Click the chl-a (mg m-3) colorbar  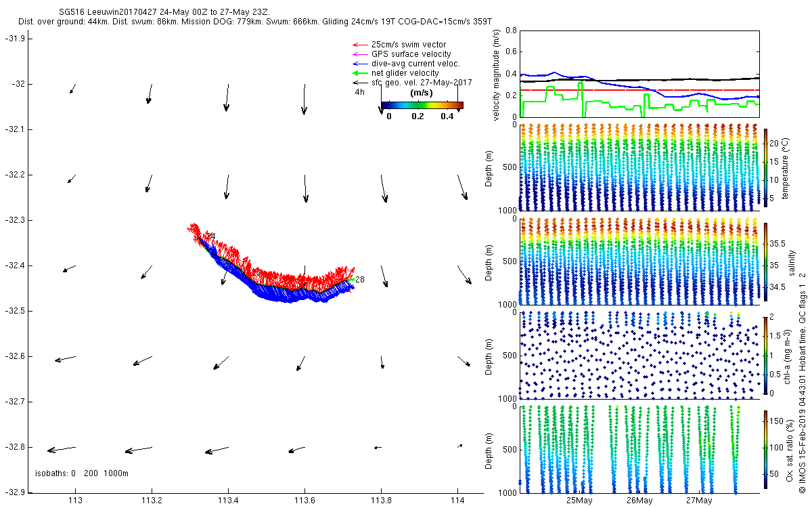click(x=765, y=354)
